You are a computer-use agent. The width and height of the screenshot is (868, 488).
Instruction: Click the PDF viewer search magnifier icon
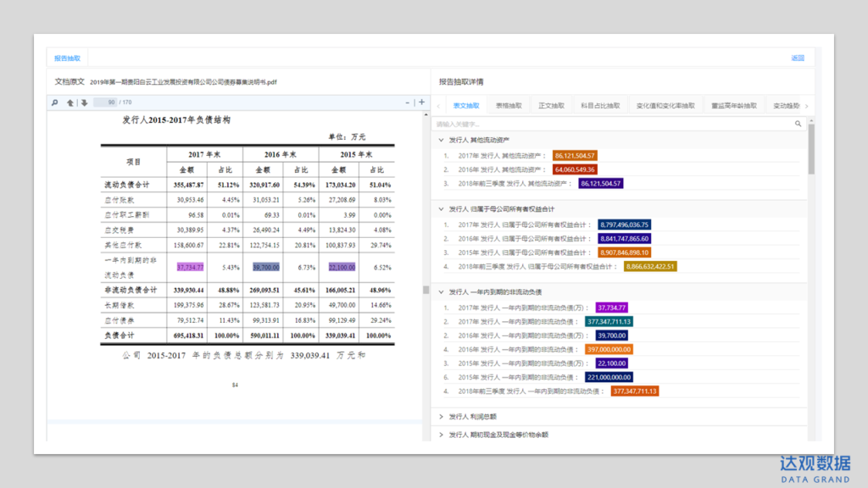click(x=55, y=103)
